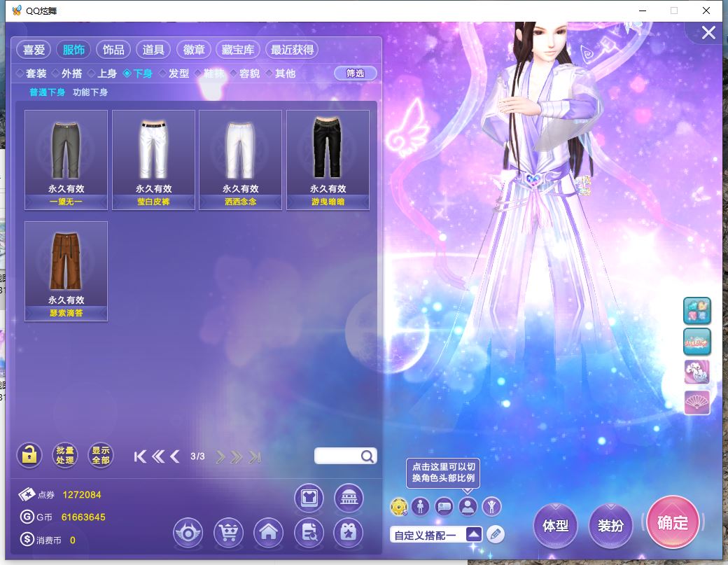728x565 pixels.
Task: Click the 批量处理 batch process button
Action: tap(65, 455)
